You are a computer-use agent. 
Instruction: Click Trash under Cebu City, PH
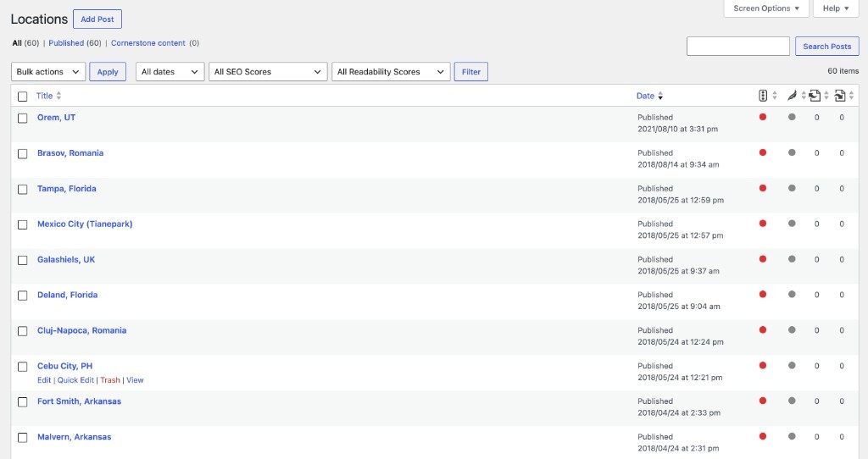click(110, 380)
